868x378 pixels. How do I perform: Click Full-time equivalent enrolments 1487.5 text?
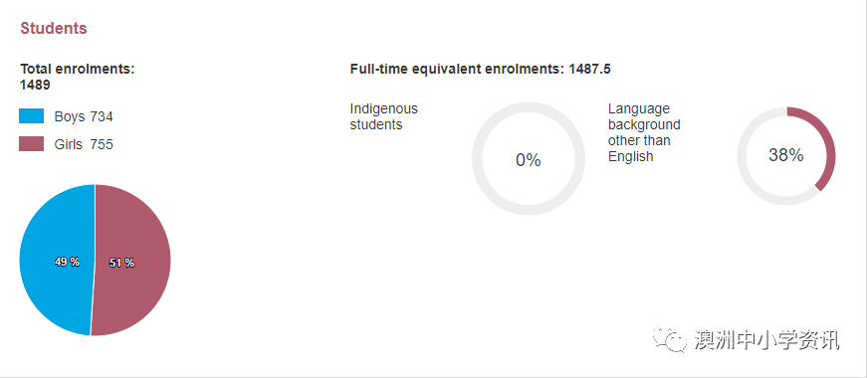pyautogui.click(x=481, y=70)
